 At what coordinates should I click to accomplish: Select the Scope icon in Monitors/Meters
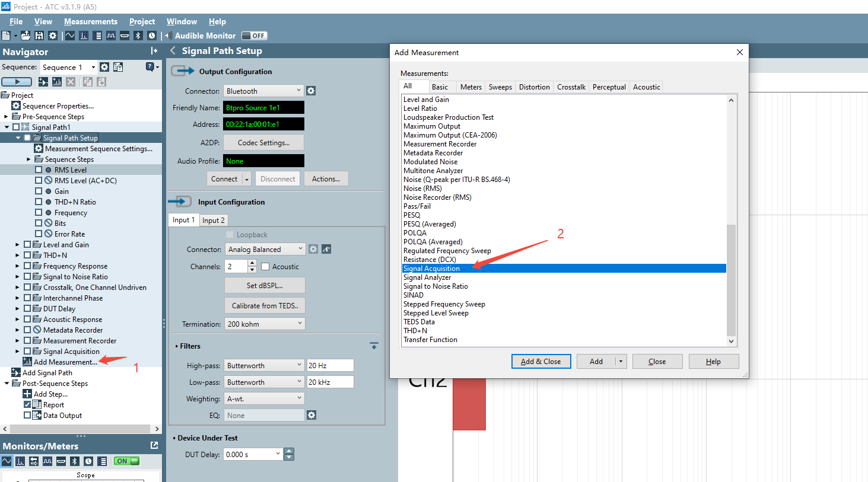[7, 461]
